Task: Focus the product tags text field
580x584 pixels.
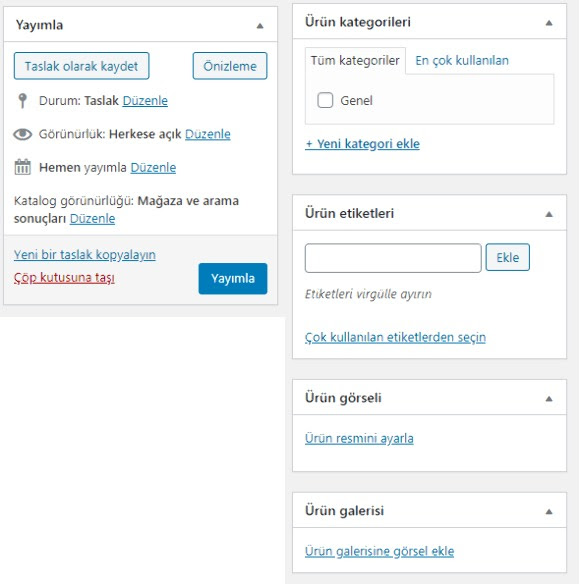Action: pos(393,258)
